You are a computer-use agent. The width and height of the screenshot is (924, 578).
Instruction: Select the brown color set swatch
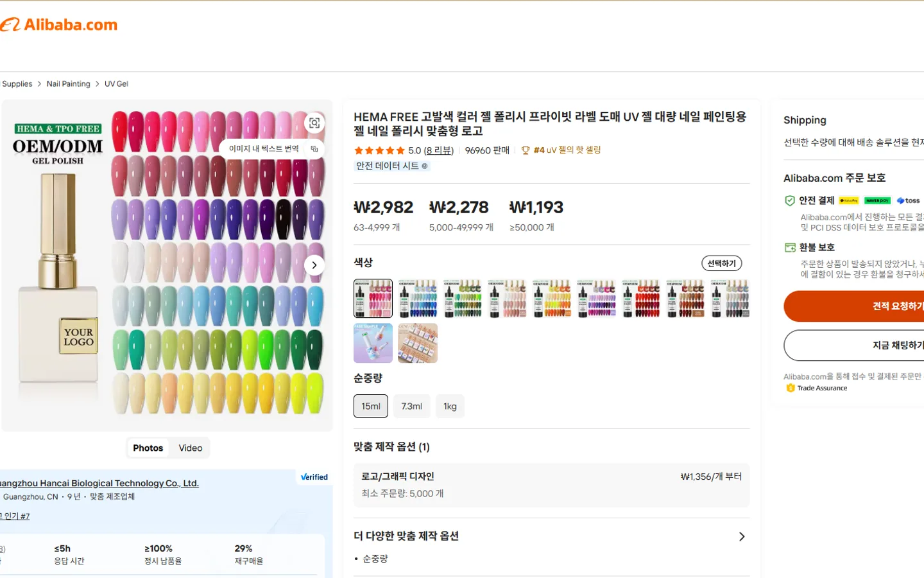coord(685,299)
